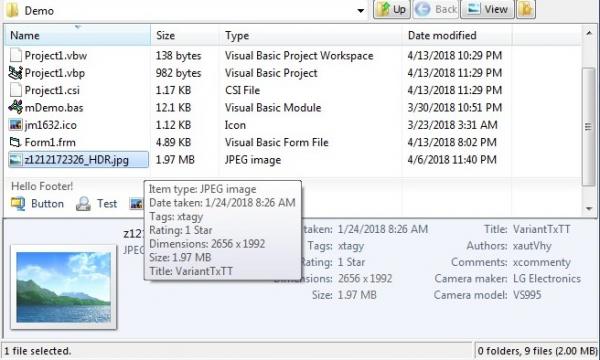Image resolution: width=600 pixels, height=360 pixels.
Task: Click the '1 file selected.' status text
Action: [38, 351]
